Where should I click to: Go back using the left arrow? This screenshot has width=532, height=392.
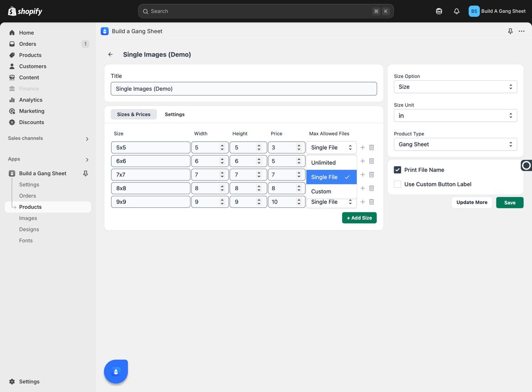point(110,54)
